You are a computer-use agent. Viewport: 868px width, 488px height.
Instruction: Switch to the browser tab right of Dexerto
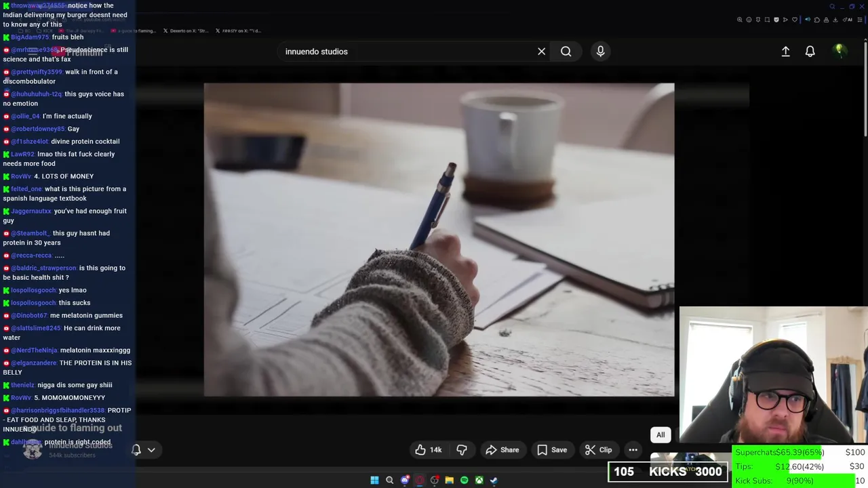[x=238, y=30]
